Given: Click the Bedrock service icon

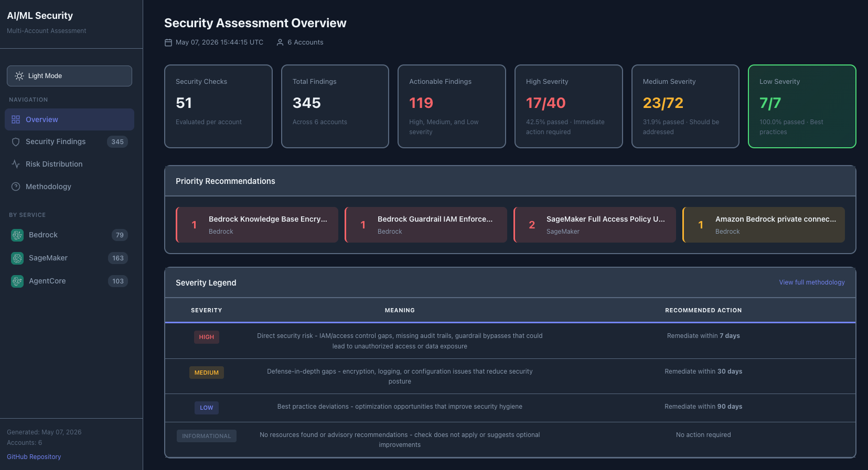Looking at the screenshot, I should pos(17,235).
